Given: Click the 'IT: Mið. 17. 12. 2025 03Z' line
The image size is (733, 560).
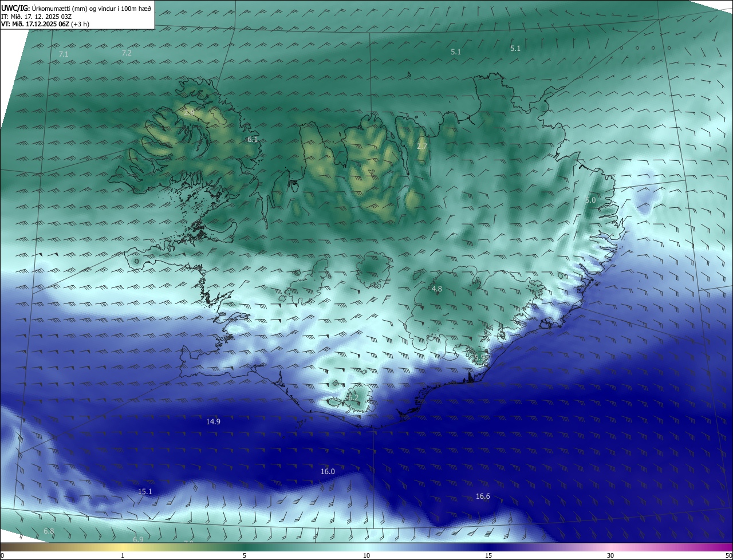Looking at the screenshot, I should click(x=36, y=16).
